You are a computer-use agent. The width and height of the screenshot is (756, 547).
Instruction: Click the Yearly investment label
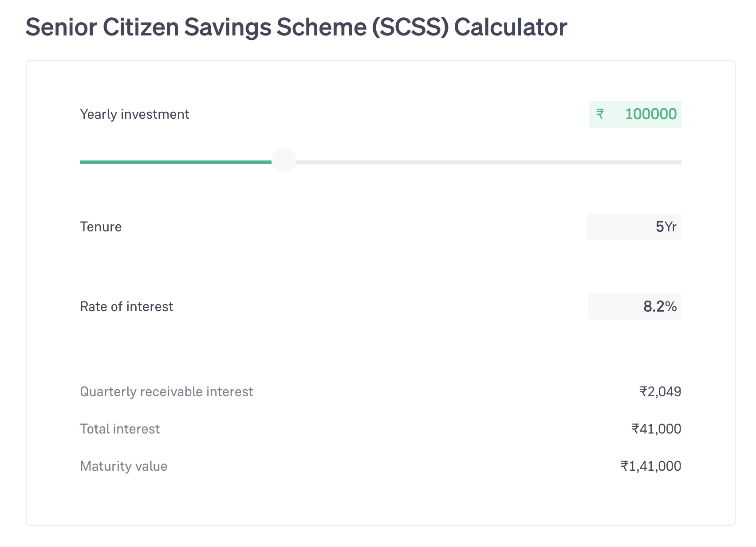point(134,114)
